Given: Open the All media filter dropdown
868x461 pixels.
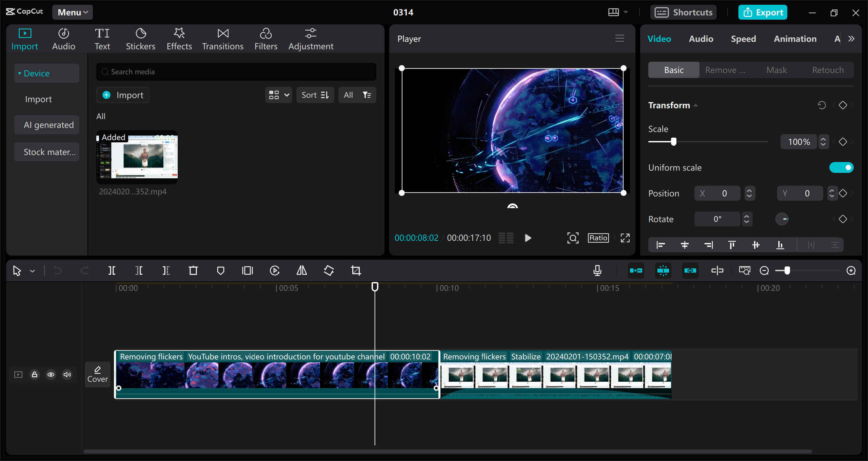Looking at the screenshot, I should 357,95.
